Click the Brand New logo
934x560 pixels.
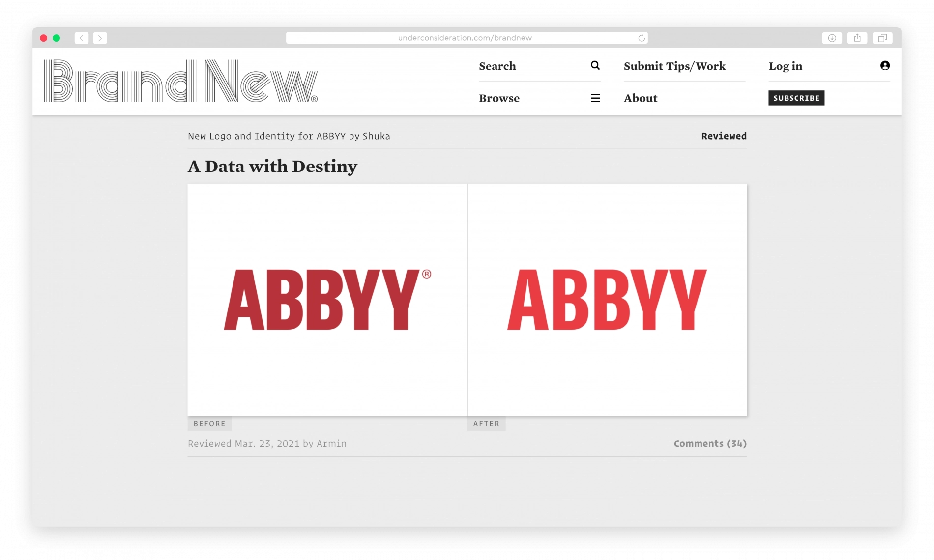coord(181,81)
